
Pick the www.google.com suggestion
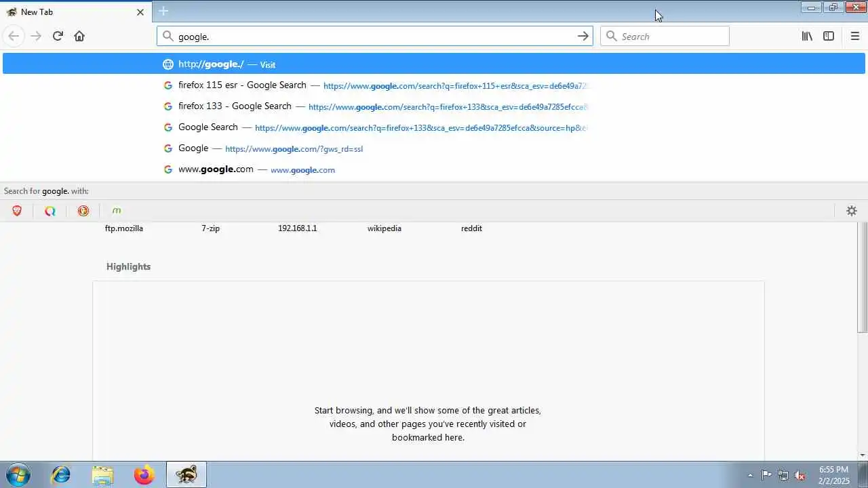pyautogui.click(x=434, y=169)
